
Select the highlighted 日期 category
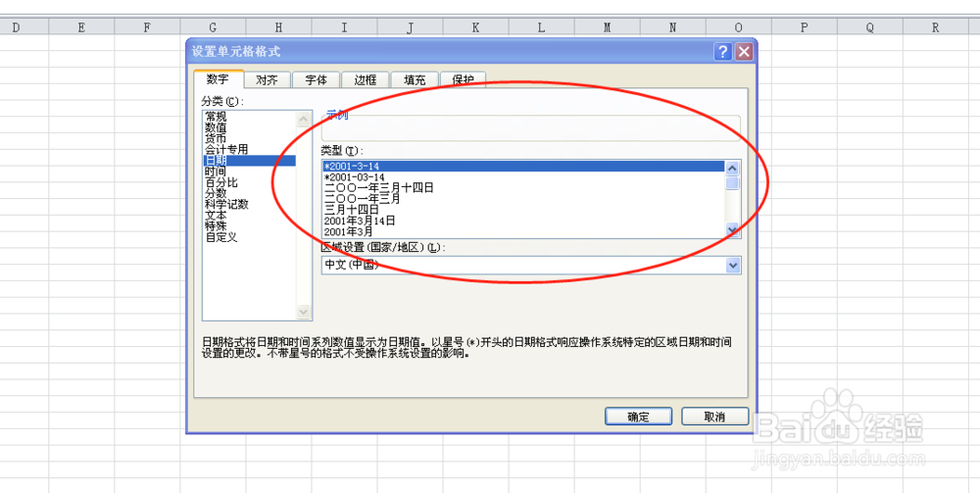pos(249,161)
